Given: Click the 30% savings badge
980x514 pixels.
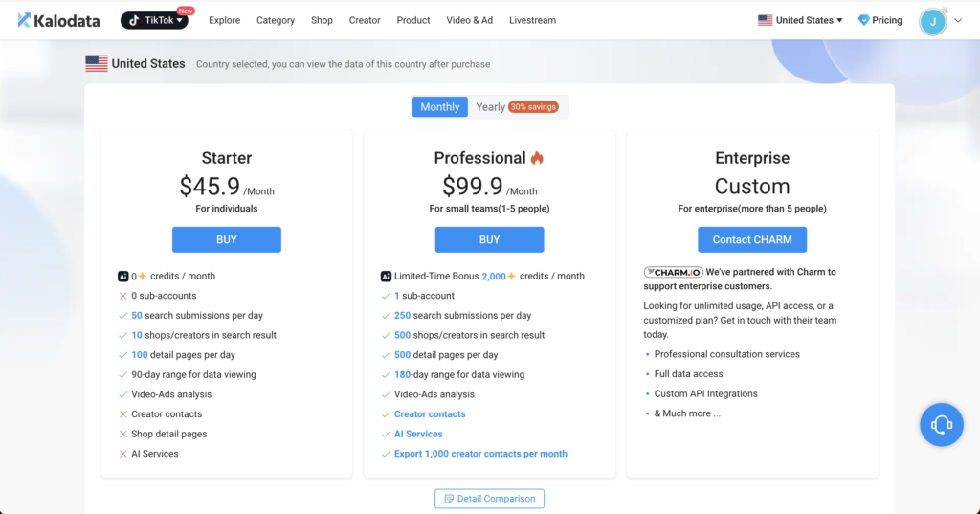Looking at the screenshot, I should click(533, 107).
